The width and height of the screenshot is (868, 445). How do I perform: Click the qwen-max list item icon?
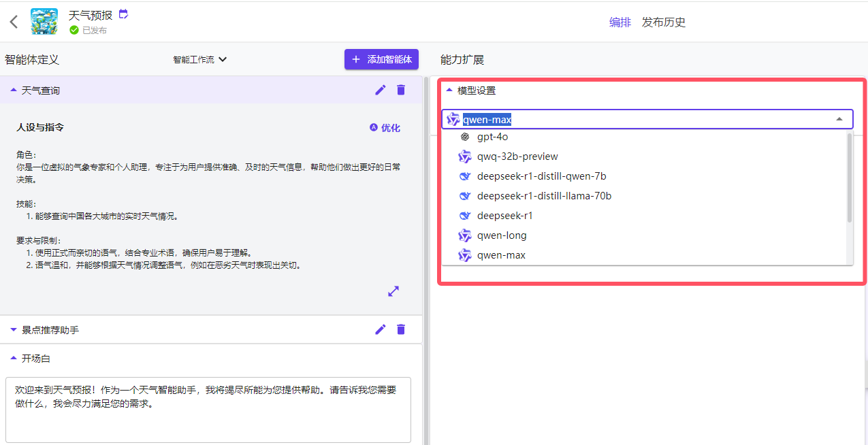pos(465,255)
